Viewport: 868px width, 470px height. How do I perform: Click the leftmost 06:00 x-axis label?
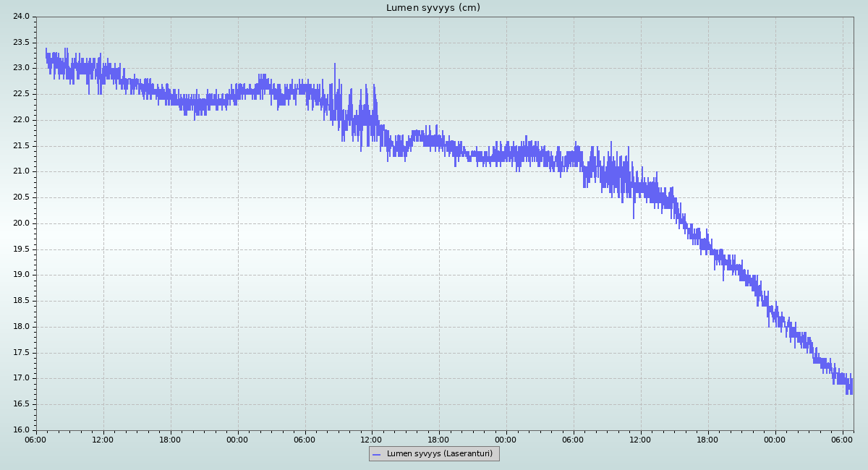(x=36, y=440)
